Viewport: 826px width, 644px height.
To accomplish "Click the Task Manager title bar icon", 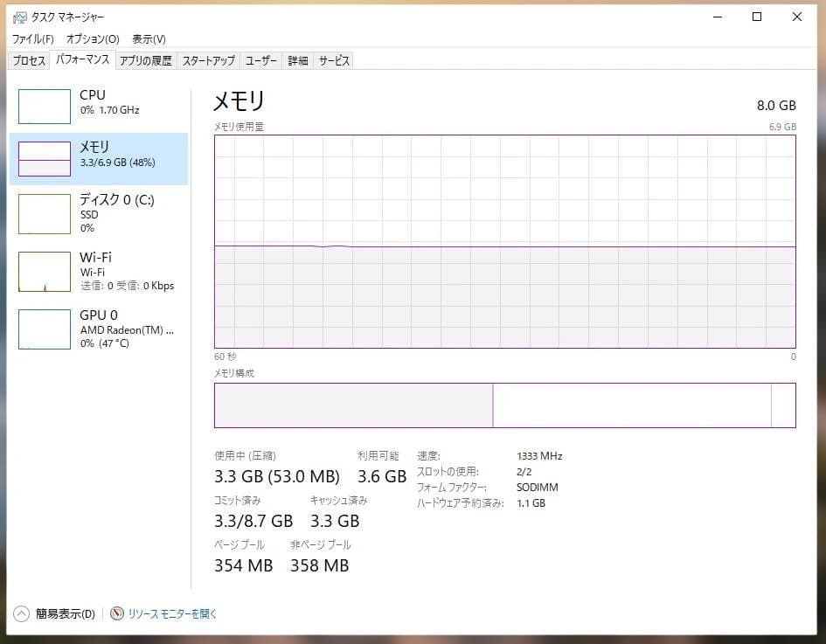I will tap(19, 17).
